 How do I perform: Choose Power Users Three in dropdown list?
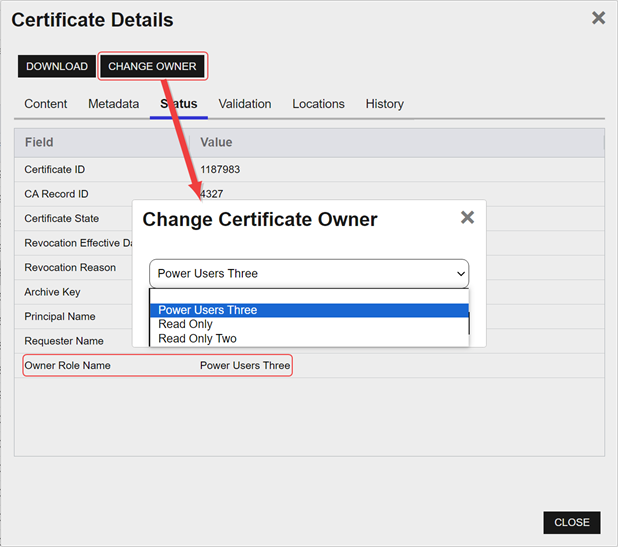(208, 310)
